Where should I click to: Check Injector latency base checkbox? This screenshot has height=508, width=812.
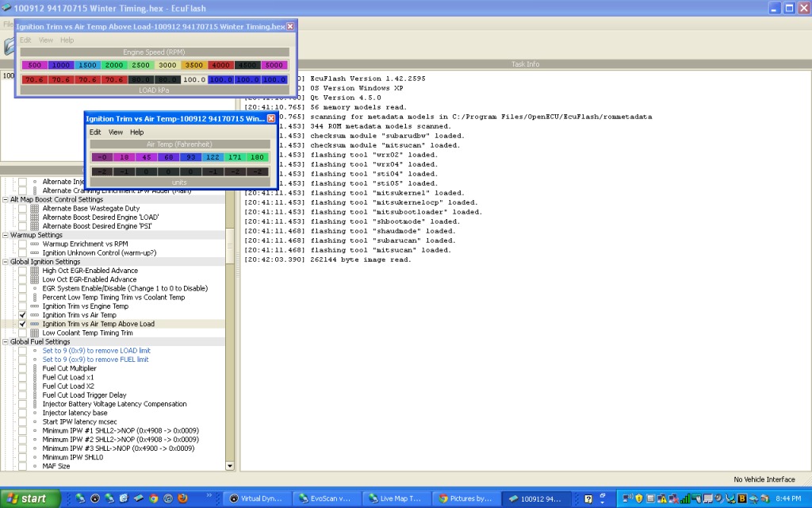[x=22, y=413]
